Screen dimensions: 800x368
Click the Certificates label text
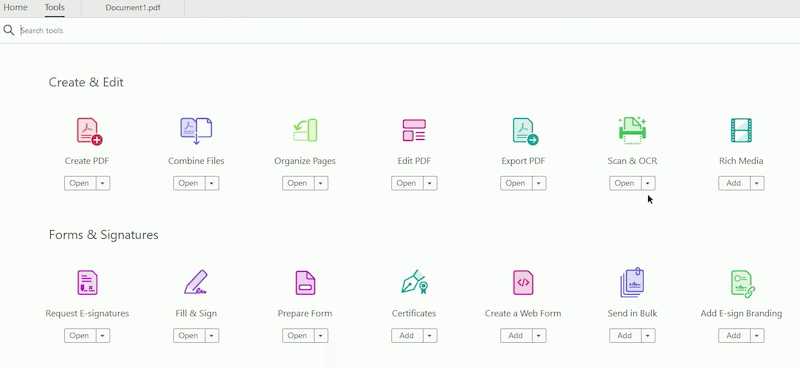click(x=414, y=313)
